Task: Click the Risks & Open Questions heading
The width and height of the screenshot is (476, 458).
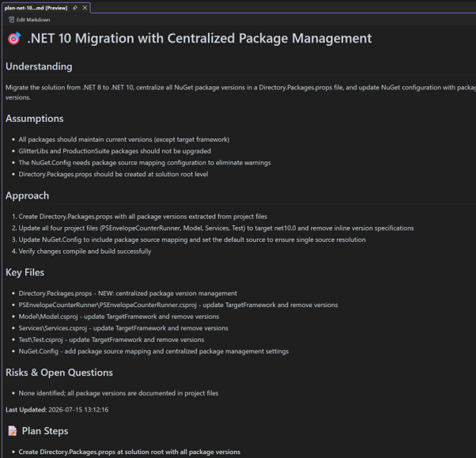Action: (x=59, y=373)
